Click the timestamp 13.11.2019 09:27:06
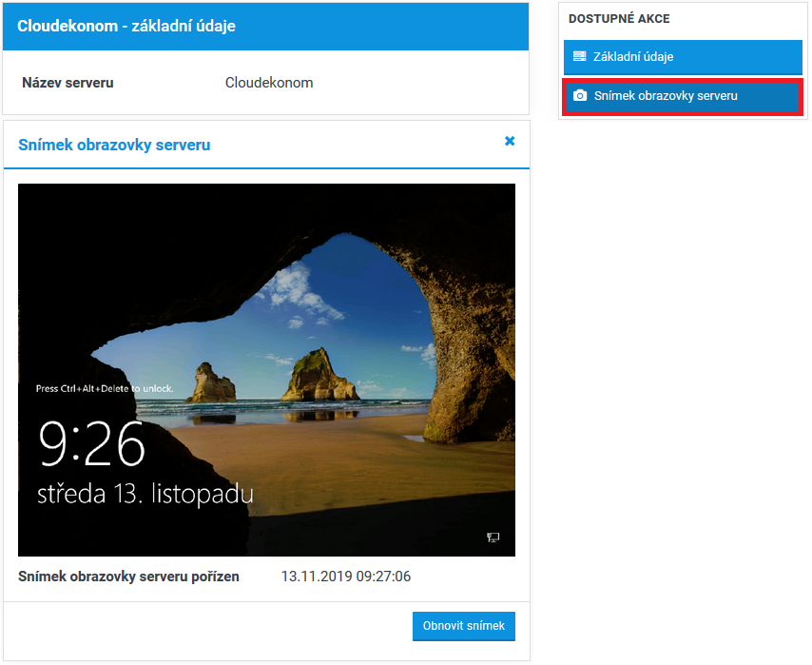 (346, 577)
